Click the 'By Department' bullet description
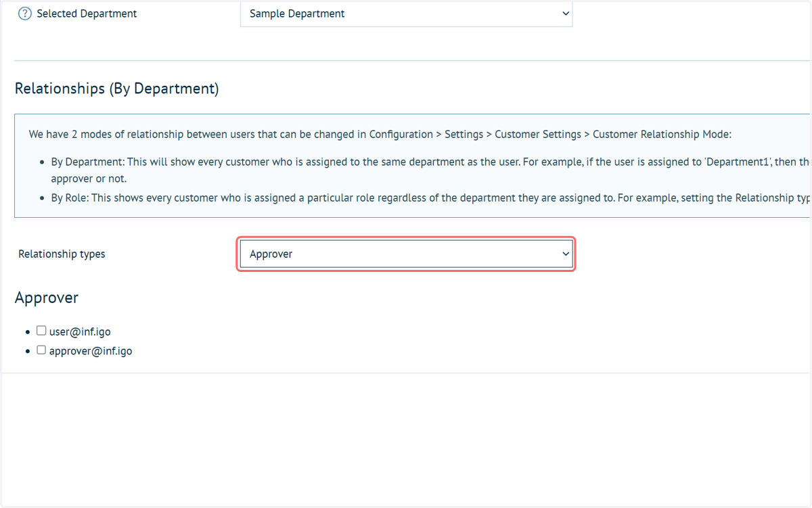 point(430,170)
